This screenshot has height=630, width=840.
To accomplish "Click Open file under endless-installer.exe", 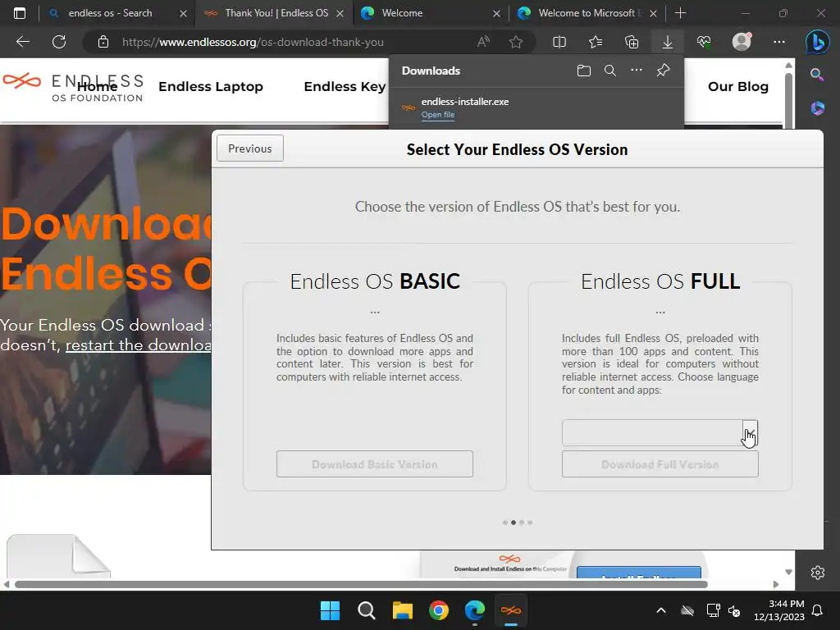I will tap(438, 115).
